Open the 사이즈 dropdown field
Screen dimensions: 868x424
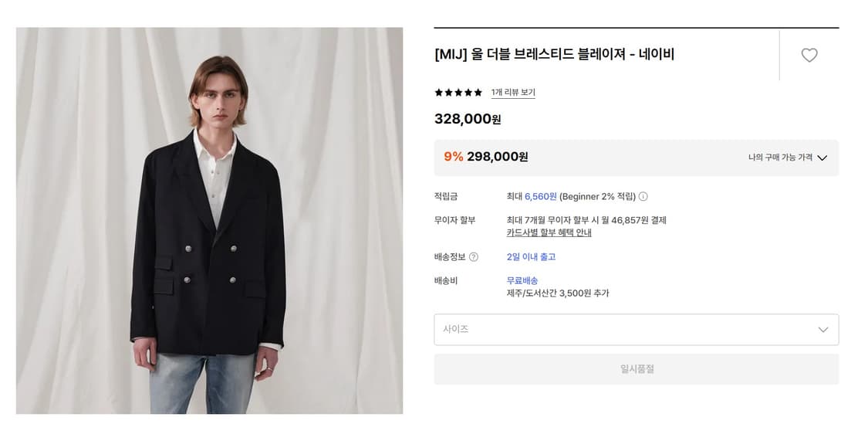tap(636, 329)
